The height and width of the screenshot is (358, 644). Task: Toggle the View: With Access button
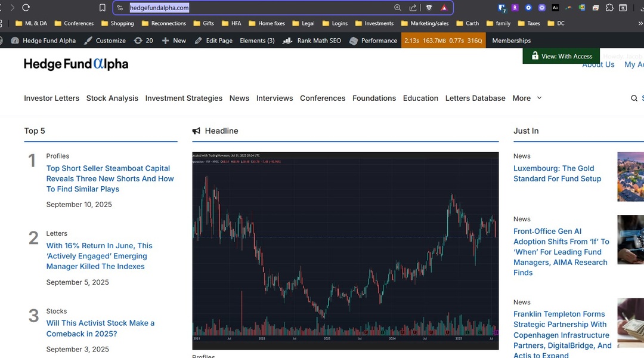point(561,56)
